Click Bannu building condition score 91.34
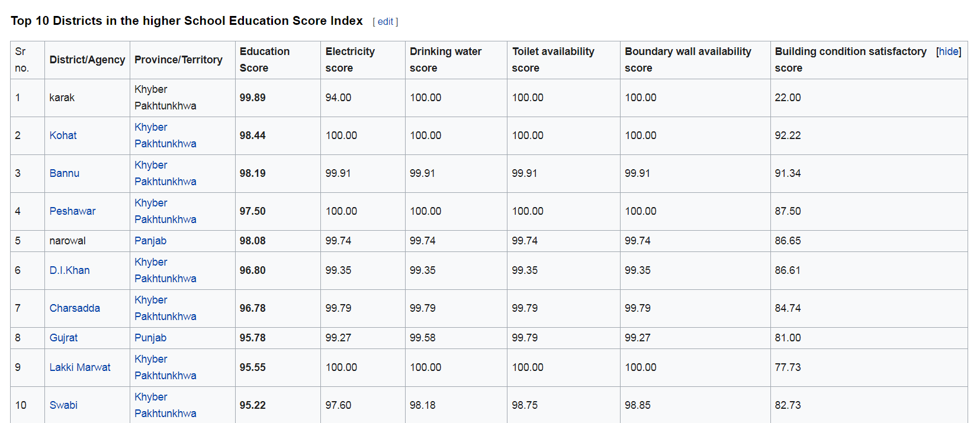This screenshot has width=980, height=423. [x=788, y=173]
